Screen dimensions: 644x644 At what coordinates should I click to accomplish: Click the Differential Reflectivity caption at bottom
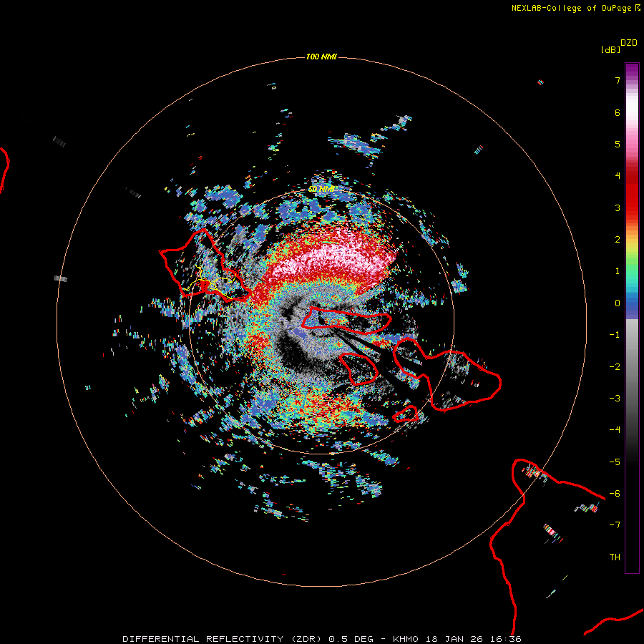[322, 639]
